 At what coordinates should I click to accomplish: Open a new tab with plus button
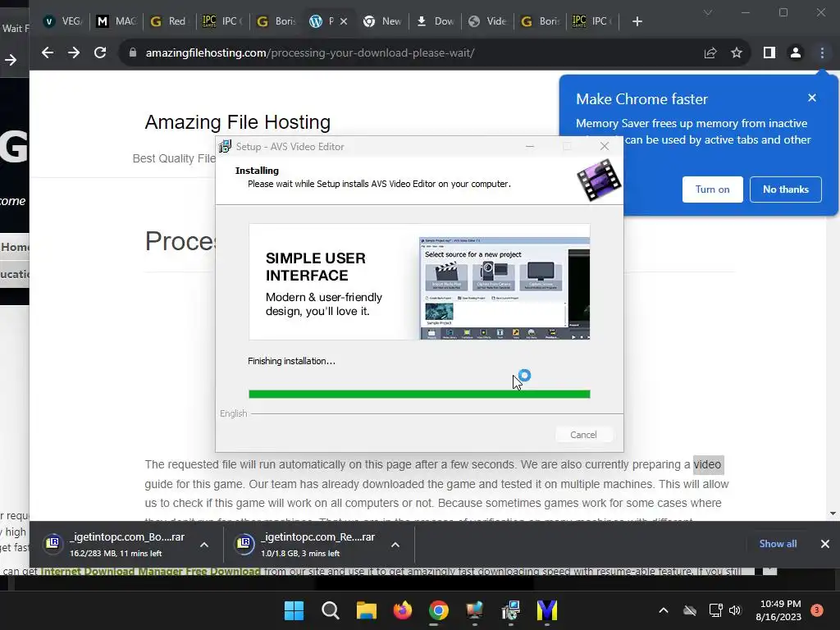tap(637, 21)
